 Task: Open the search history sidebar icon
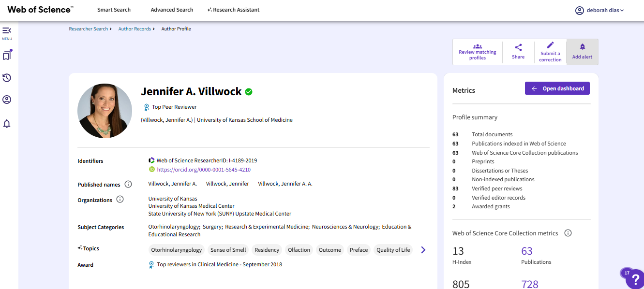point(7,77)
